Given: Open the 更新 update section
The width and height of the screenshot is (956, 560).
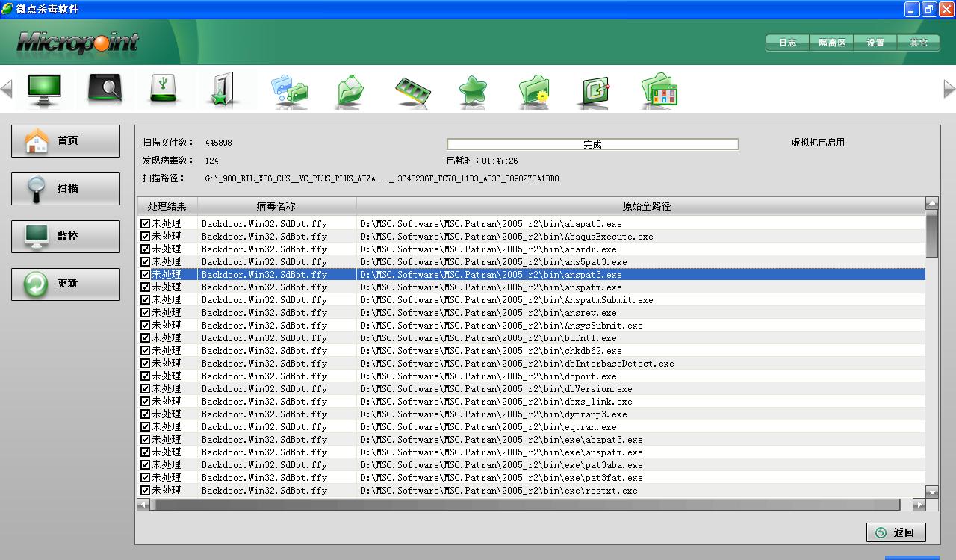Looking at the screenshot, I should coord(66,284).
